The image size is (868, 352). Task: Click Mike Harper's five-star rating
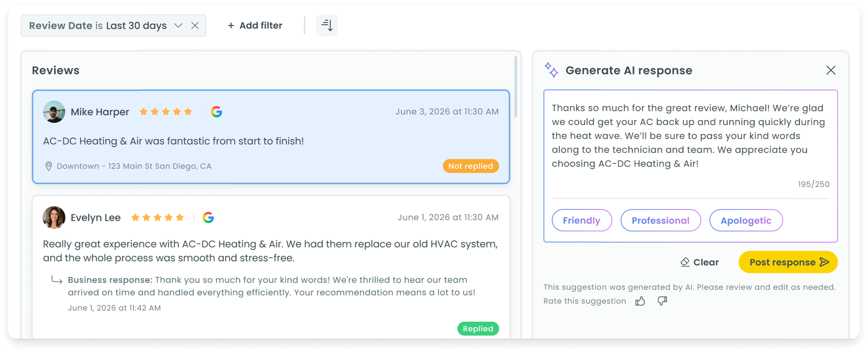pos(166,112)
